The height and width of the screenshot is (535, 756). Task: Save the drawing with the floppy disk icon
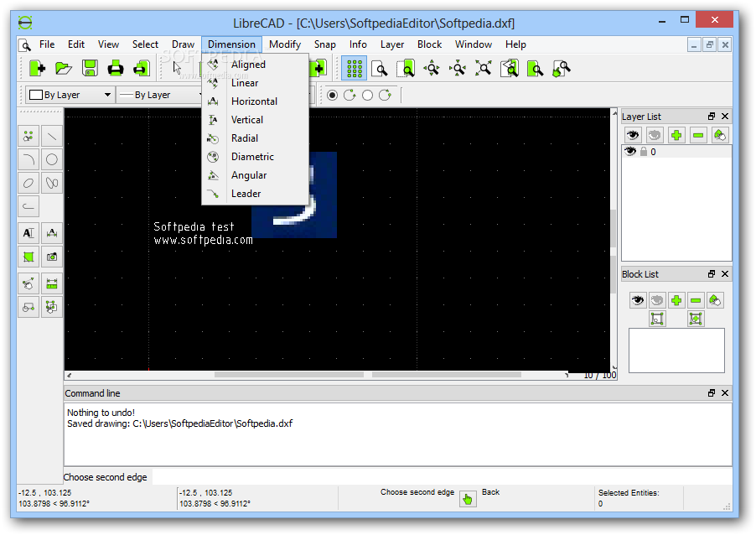tap(90, 69)
